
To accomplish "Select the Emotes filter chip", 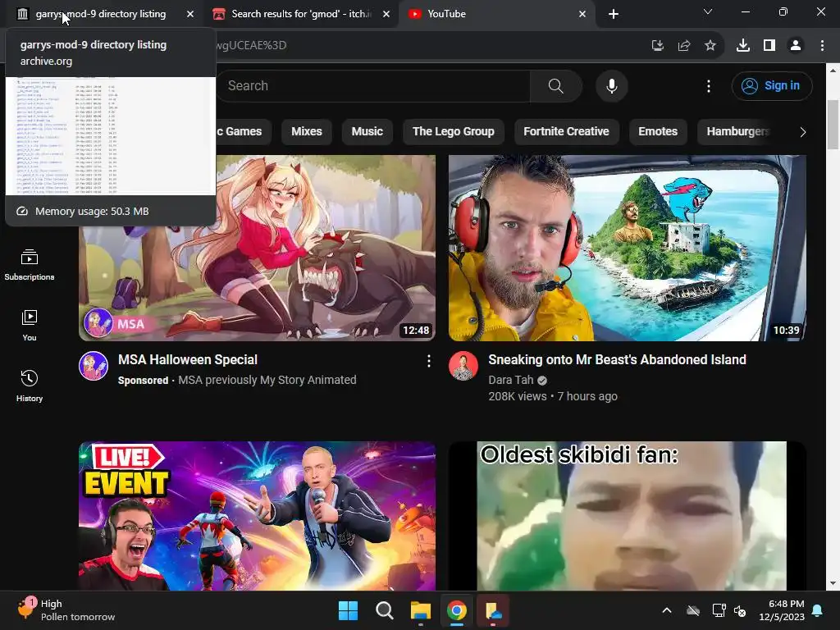I will point(658,132).
